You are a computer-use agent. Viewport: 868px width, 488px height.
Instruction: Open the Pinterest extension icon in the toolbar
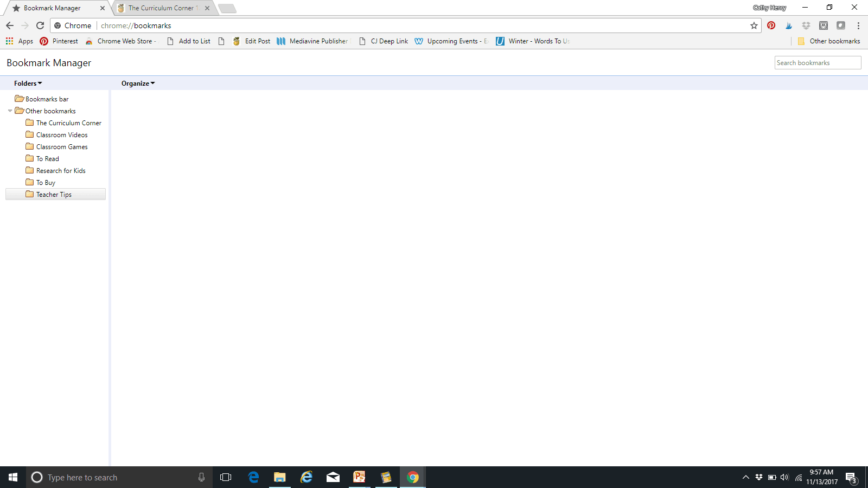(771, 25)
